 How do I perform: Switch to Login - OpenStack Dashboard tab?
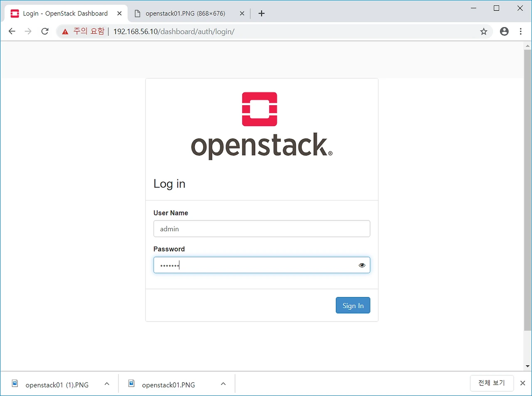click(x=66, y=13)
